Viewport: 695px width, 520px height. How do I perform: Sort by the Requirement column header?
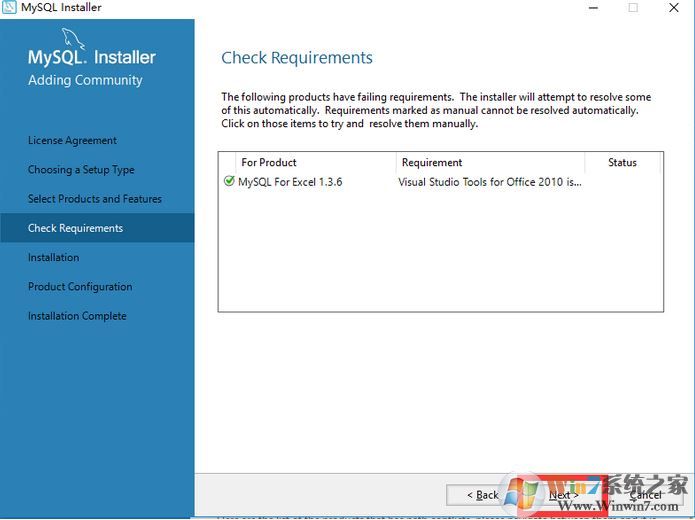491,163
